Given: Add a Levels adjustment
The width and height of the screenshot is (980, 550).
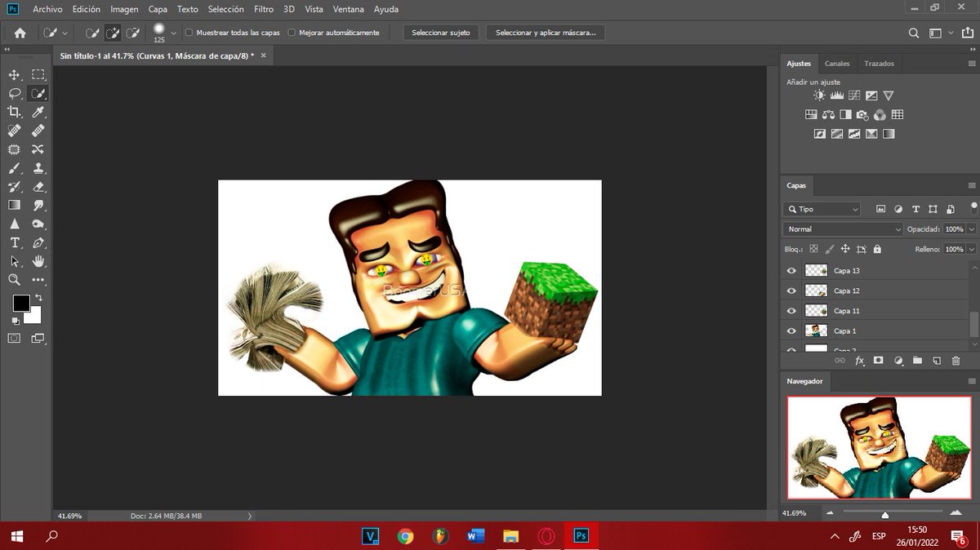Looking at the screenshot, I should 836,95.
